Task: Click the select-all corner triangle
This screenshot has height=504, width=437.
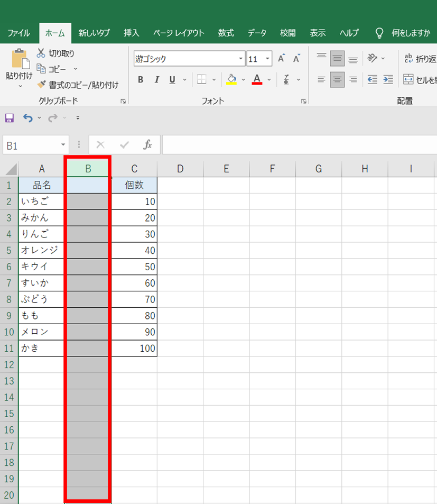Action: coord(11,169)
